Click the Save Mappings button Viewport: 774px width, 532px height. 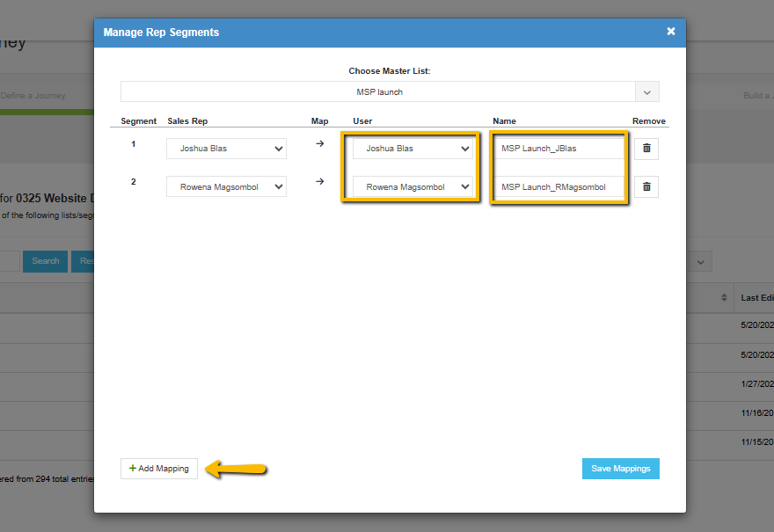coord(620,469)
